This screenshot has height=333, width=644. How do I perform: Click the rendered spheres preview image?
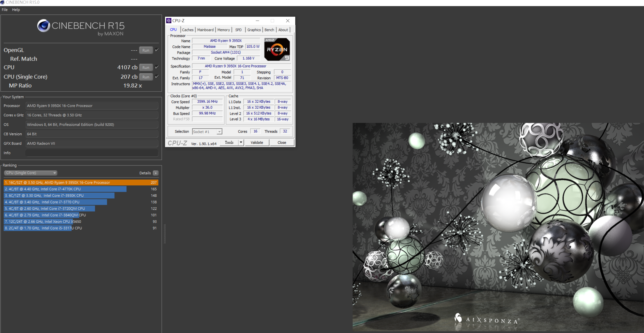click(498, 227)
